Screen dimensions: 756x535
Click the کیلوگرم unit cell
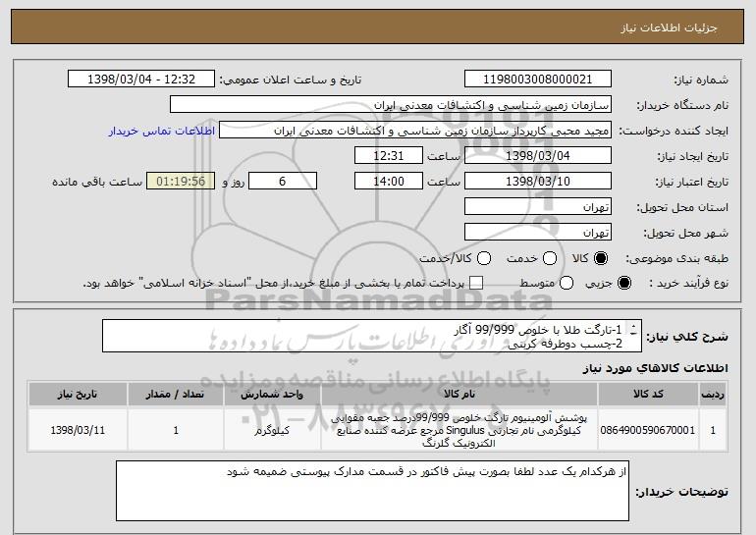click(x=272, y=430)
